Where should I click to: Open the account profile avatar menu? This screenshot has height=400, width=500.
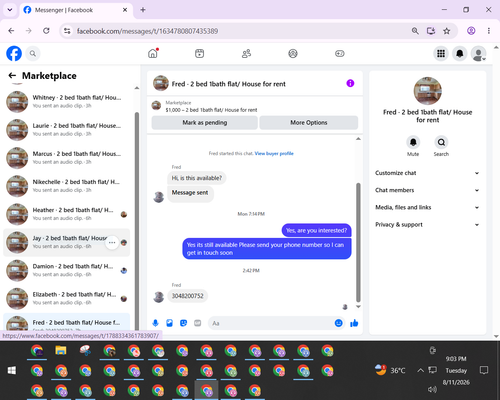[478, 53]
